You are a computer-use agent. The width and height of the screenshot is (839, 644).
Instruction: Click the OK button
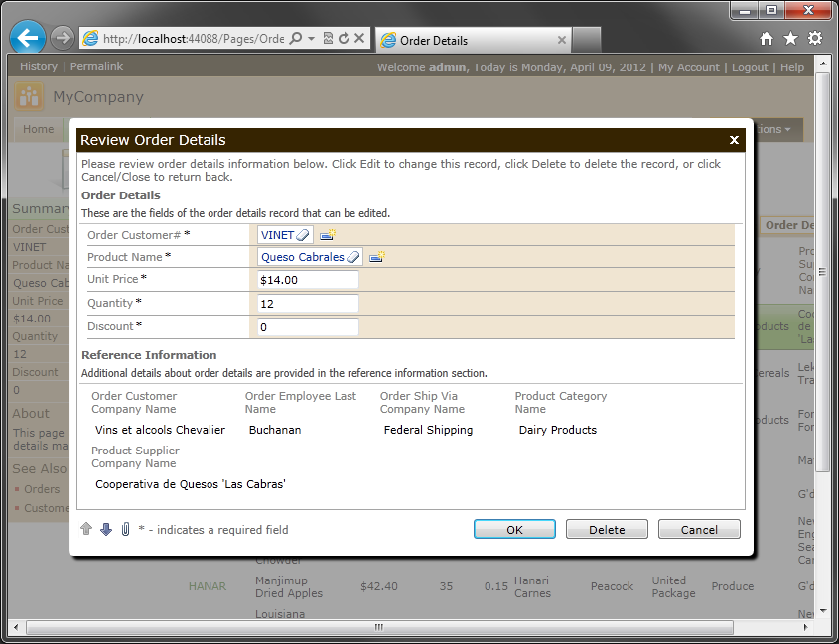[x=514, y=529]
